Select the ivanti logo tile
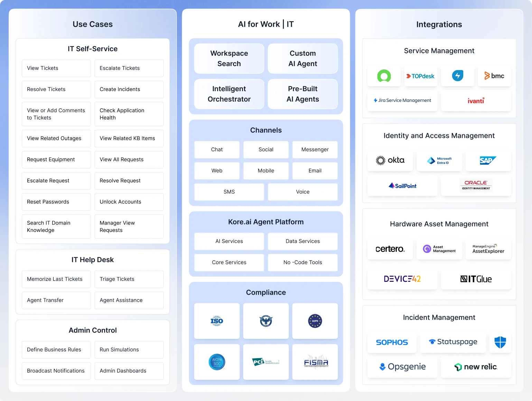532x401 pixels. [476, 101]
